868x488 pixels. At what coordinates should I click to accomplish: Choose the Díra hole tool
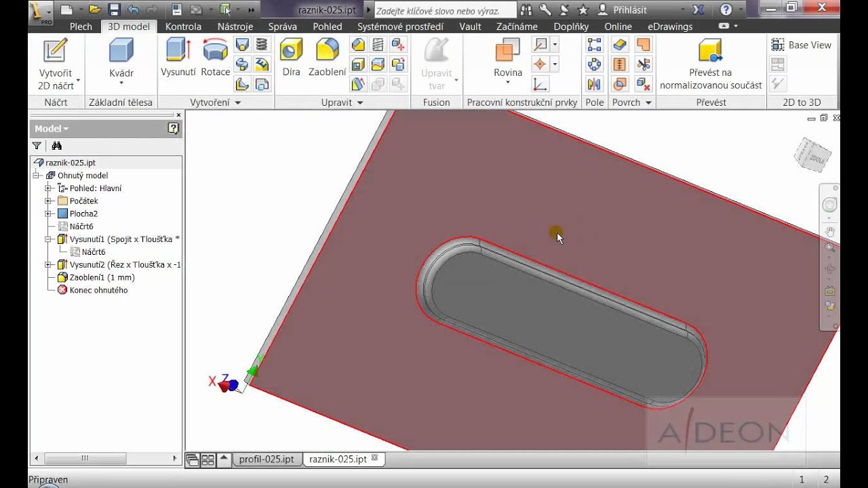pyautogui.click(x=292, y=58)
